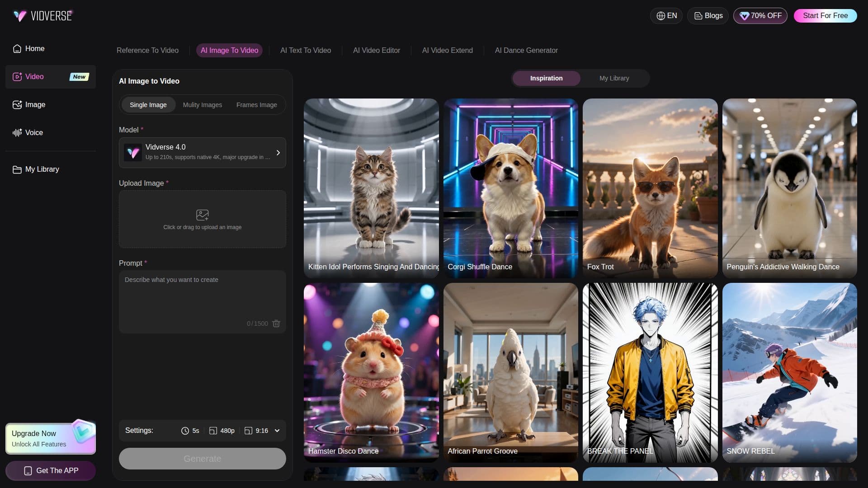This screenshot has height=488, width=868.
Task: Open Penguin's Addictive Walking Dance thumbnail
Action: coord(790,188)
